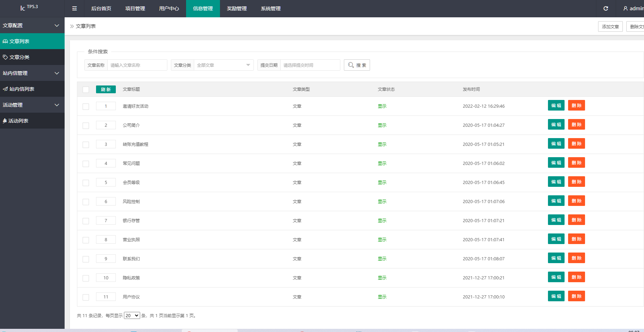Click the 提交日期 date picker field
The image size is (644, 332).
[310, 65]
